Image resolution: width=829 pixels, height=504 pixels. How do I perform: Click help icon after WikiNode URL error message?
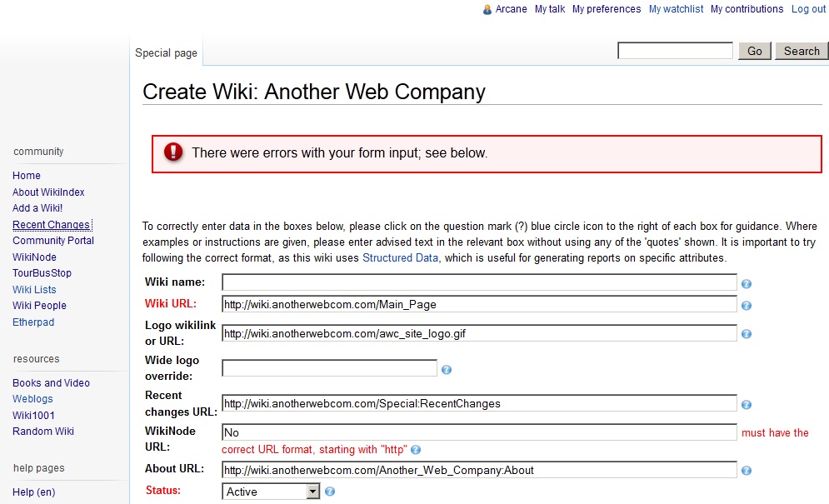[416, 451]
